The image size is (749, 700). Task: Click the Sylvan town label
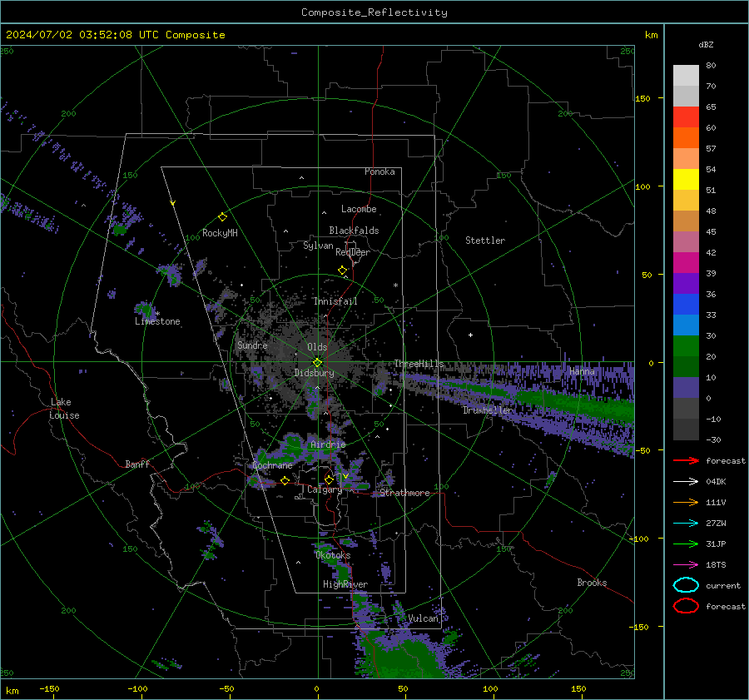click(x=318, y=246)
